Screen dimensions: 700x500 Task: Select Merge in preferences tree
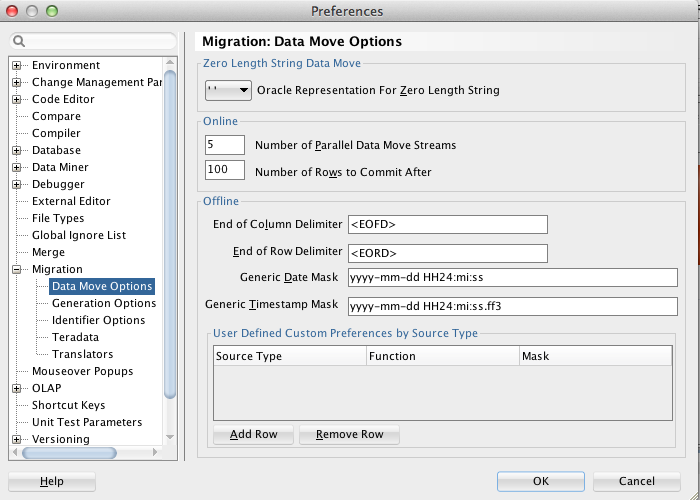48,252
